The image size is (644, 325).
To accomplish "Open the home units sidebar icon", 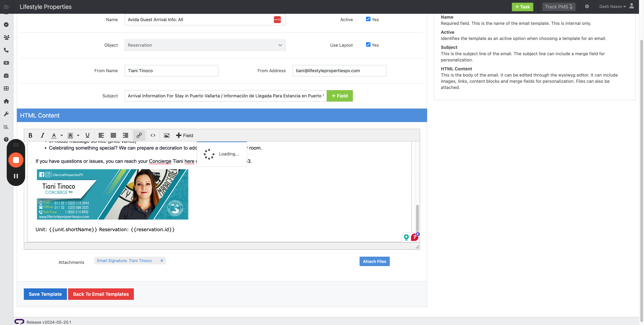I will click(6, 101).
